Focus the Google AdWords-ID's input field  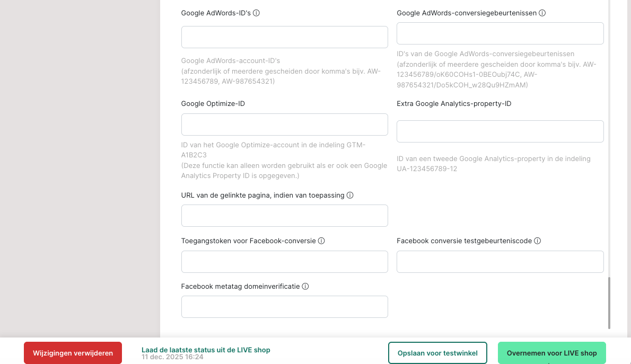tap(284, 37)
